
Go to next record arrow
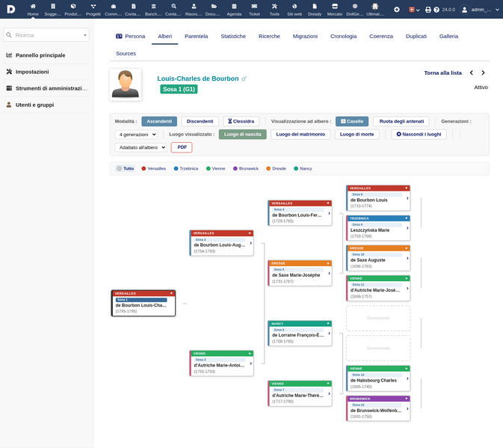tap(483, 73)
